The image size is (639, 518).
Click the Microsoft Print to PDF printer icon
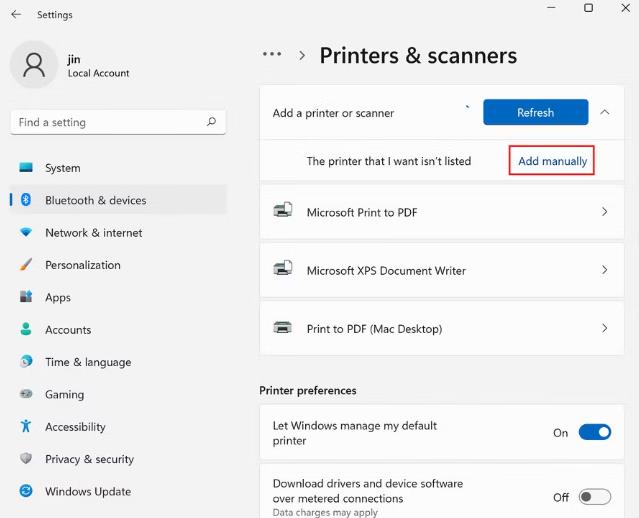[x=283, y=210]
